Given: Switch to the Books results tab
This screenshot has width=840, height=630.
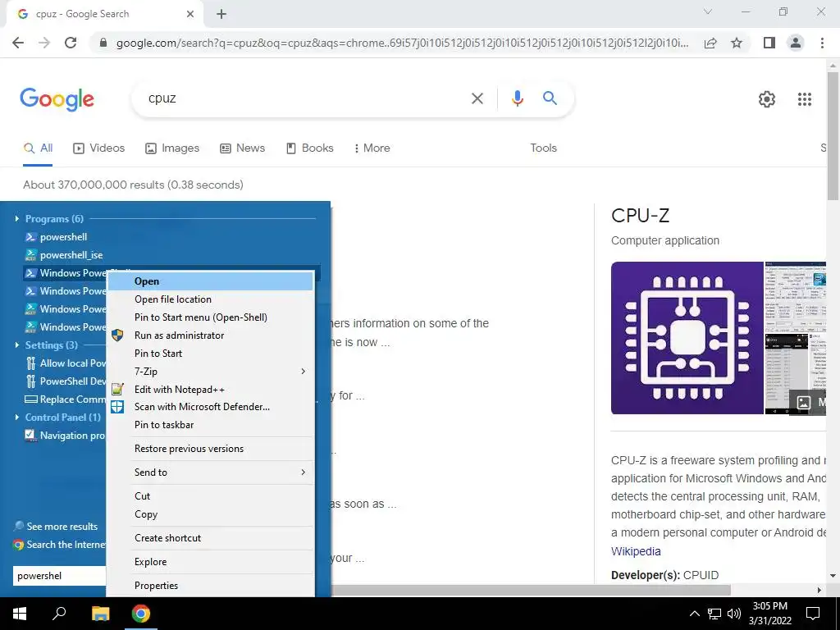Looking at the screenshot, I should 309,148.
